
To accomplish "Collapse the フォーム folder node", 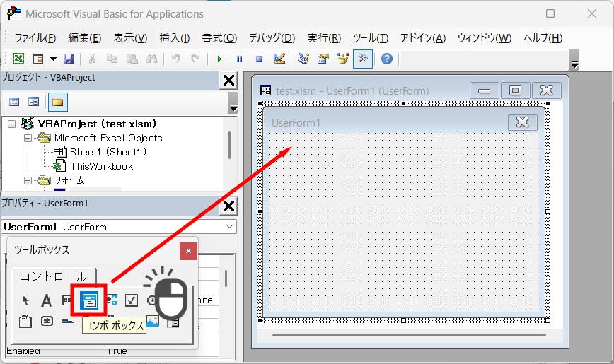I will click(28, 180).
